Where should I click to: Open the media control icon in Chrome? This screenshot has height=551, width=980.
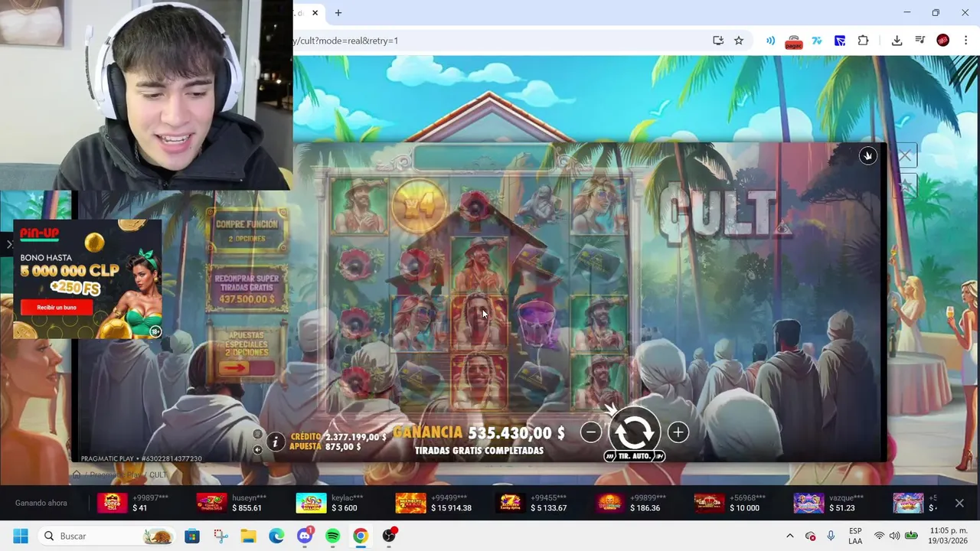coord(920,41)
